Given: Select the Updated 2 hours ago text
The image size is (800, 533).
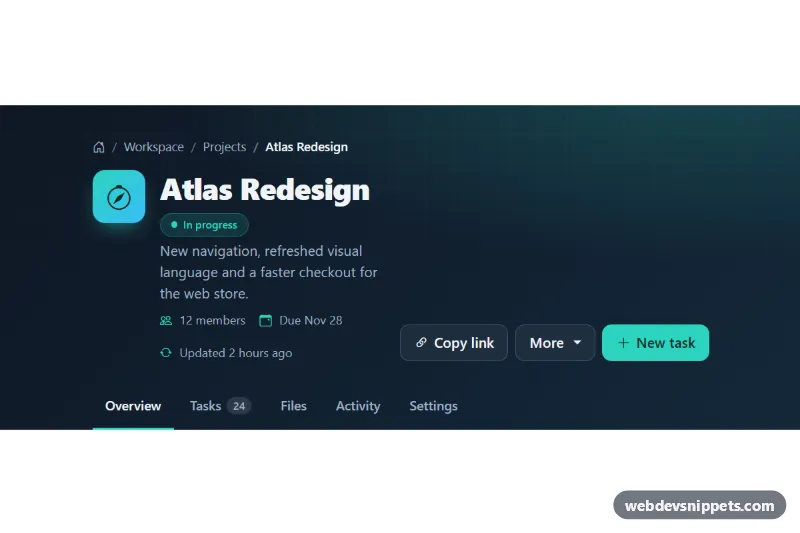Looking at the screenshot, I should 236,353.
